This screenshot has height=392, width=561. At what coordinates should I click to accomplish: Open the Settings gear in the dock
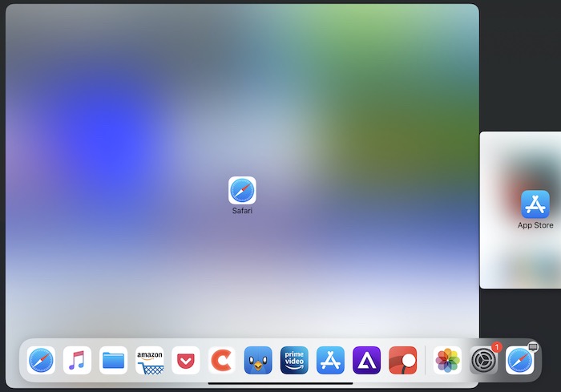point(484,360)
